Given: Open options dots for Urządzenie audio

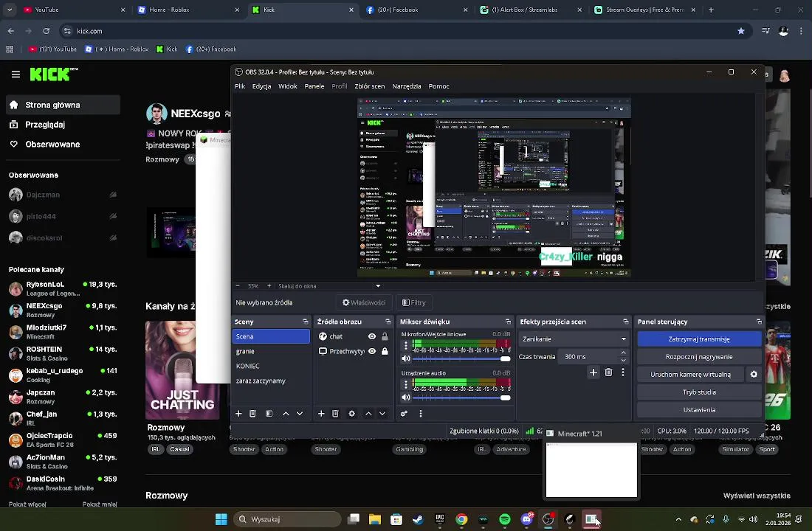Looking at the screenshot, I should [x=406, y=384].
